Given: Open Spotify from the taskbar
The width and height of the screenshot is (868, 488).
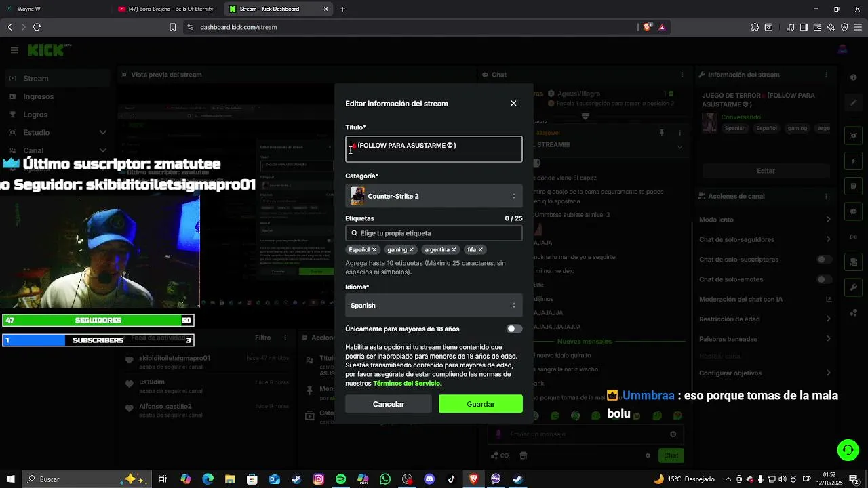Looking at the screenshot, I should pos(340,479).
